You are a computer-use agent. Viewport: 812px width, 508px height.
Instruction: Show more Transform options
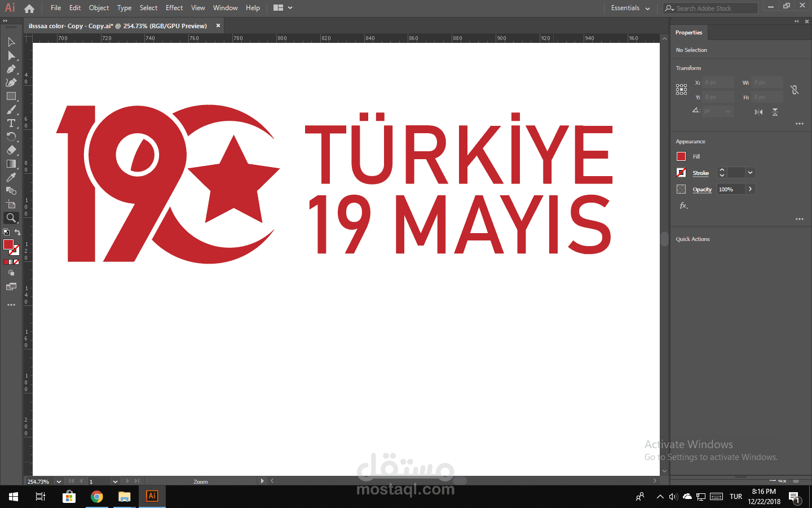coord(800,124)
